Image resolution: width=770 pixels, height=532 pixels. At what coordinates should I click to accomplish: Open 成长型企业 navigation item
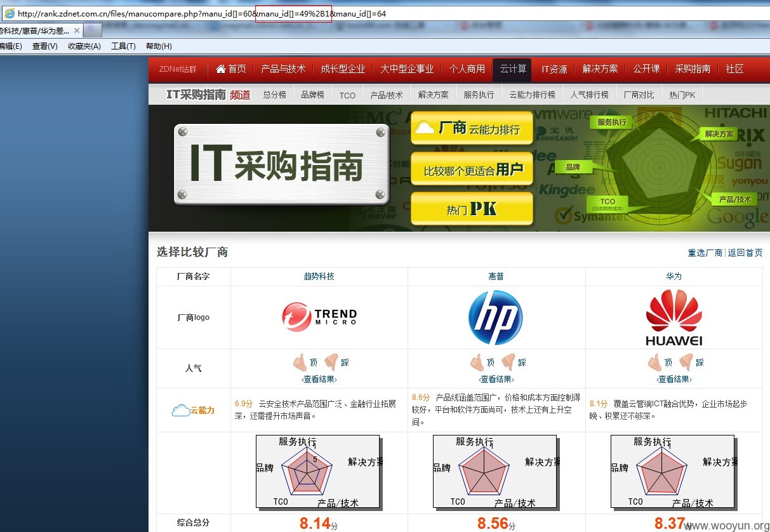coord(343,69)
